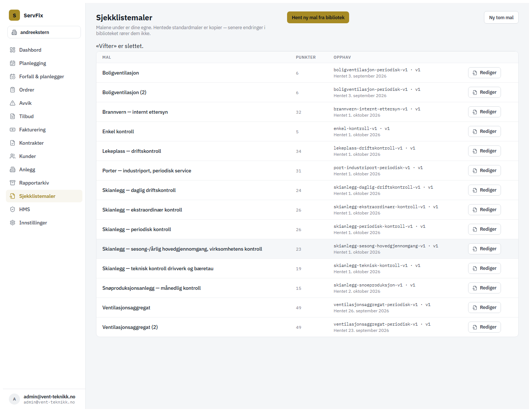The image size is (532, 412).
Task: Click Rediger for Snøproduksjonsanlegg row
Action: coord(484,288)
